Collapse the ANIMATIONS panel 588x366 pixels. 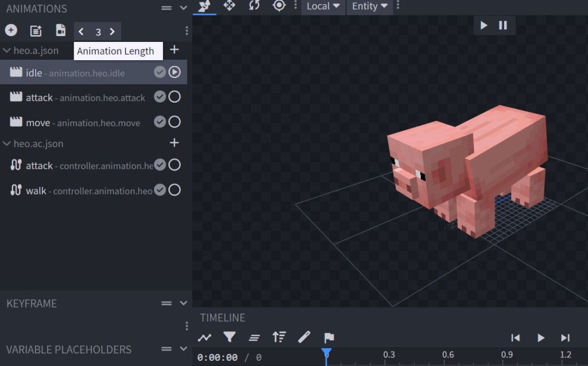click(183, 8)
